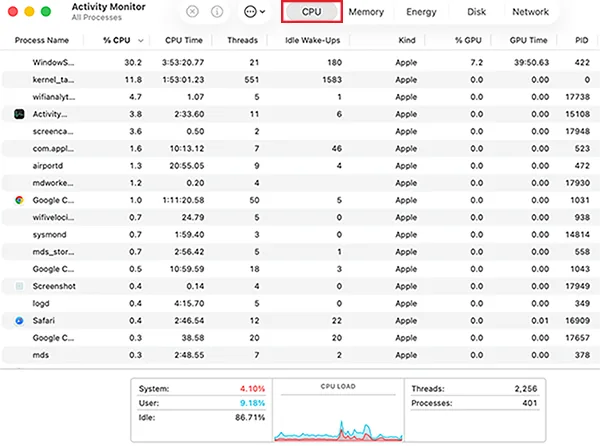Click the PID value 17738
The height and width of the screenshot is (446, 600).
(x=577, y=97)
